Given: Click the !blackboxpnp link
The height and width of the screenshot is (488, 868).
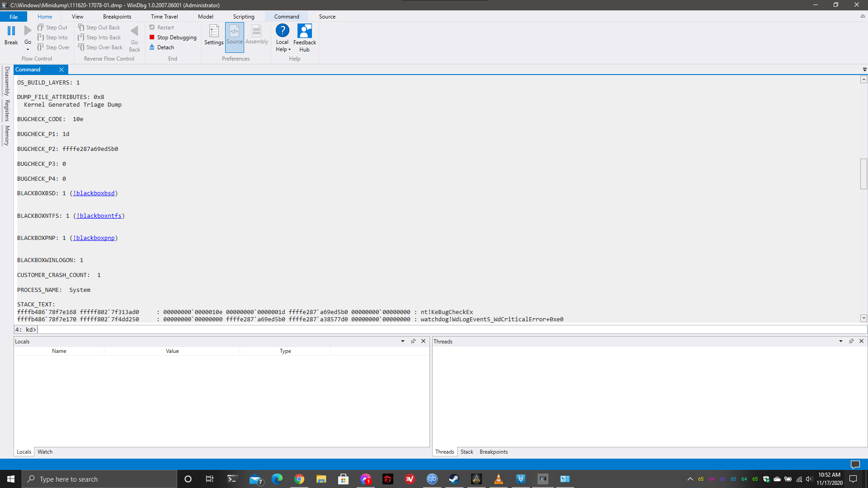Looking at the screenshot, I should coord(94,238).
